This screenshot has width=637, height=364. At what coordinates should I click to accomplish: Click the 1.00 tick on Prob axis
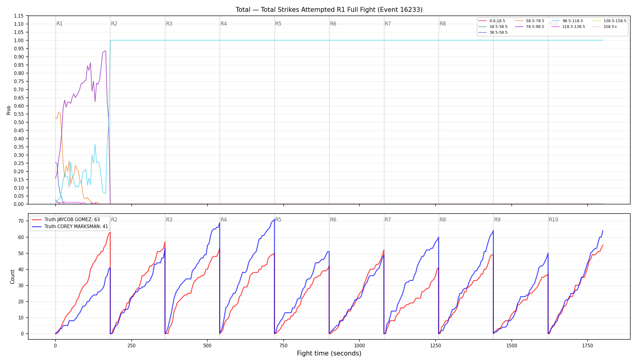click(x=19, y=40)
